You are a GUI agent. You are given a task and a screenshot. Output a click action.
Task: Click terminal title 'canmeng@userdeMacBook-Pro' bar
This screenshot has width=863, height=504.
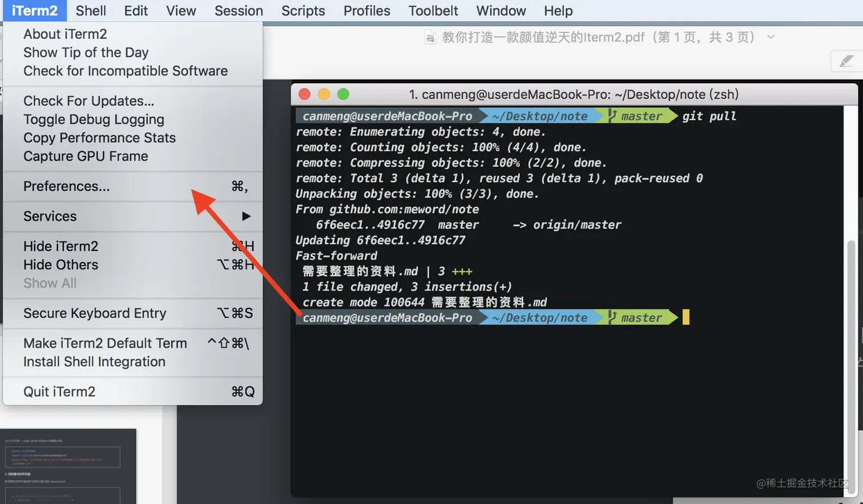[574, 94]
